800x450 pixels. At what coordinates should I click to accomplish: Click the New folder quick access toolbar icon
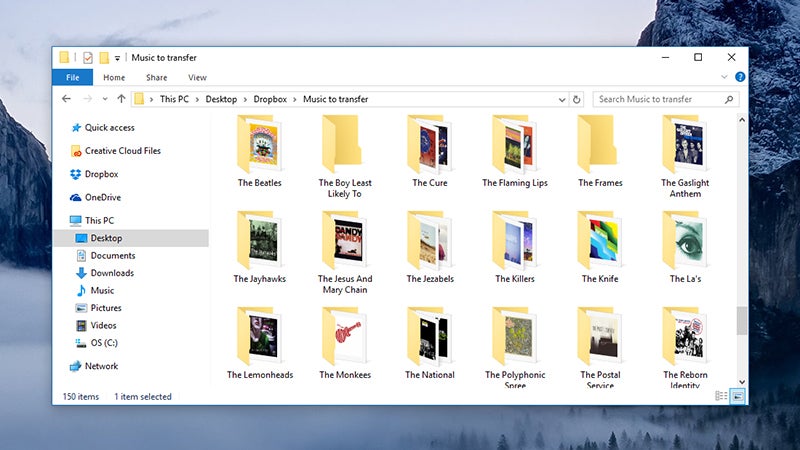pyautogui.click(x=104, y=58)
